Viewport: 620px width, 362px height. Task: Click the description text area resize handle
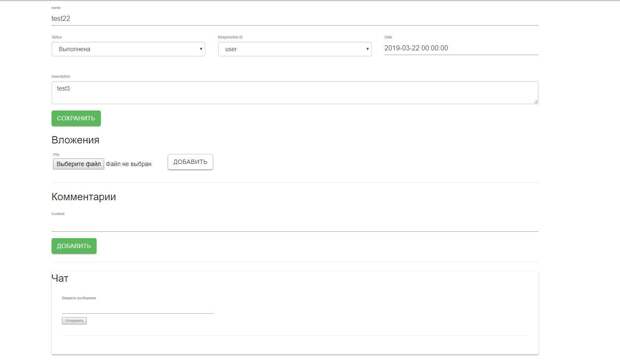coord(536,102)
